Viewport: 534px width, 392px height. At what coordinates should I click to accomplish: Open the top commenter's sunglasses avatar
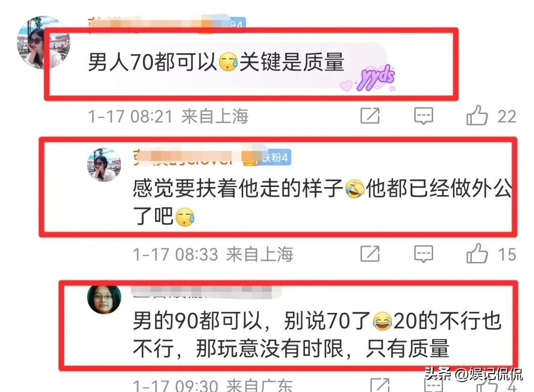pyautogui.click(x=43, y=42)
